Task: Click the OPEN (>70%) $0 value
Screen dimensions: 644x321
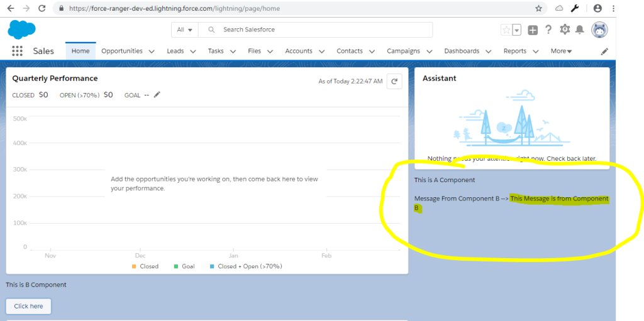Action: point(108,95)
